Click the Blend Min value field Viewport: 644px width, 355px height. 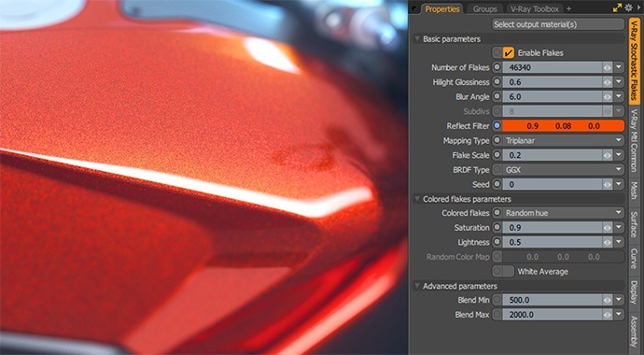coord(552,300)
